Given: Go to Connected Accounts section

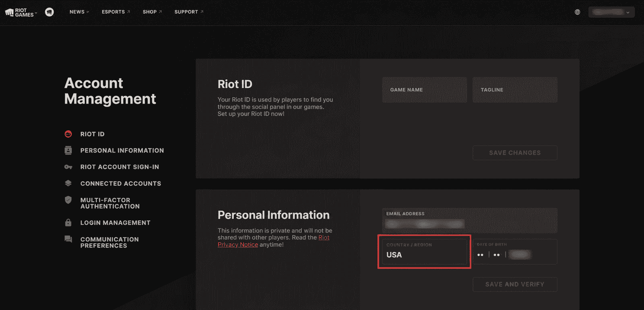Looking at the screenshot, I should (x=121, y=184).
